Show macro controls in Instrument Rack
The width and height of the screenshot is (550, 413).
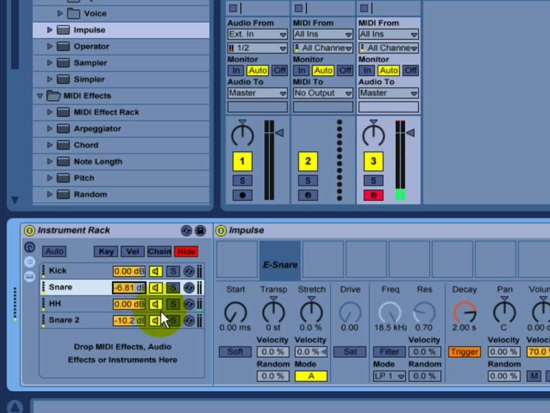[29, 247]
